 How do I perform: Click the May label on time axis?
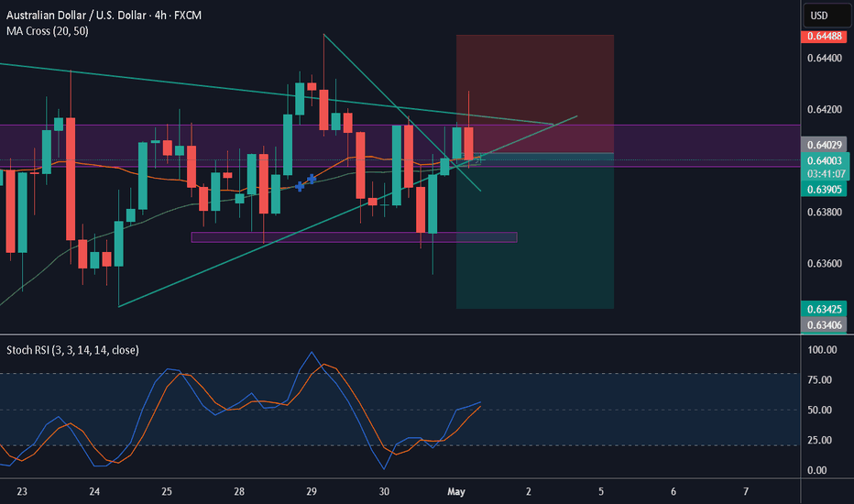tap(456, 491)
